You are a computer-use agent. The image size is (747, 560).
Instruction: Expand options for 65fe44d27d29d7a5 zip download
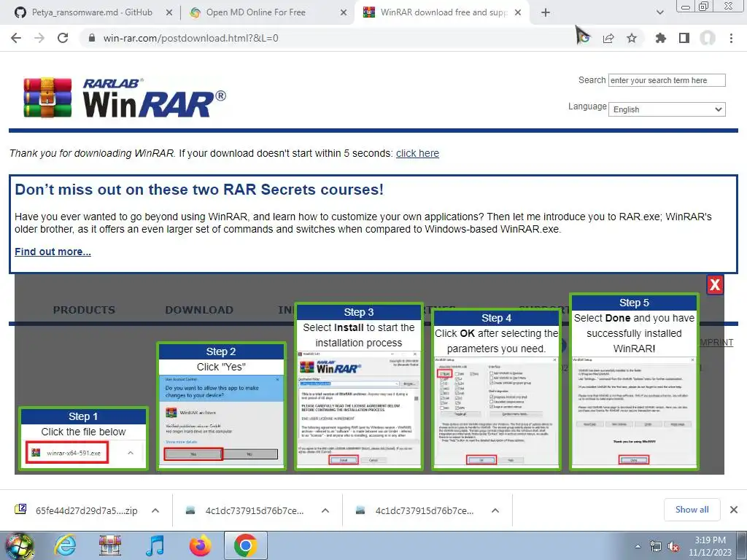coord(155,510)
